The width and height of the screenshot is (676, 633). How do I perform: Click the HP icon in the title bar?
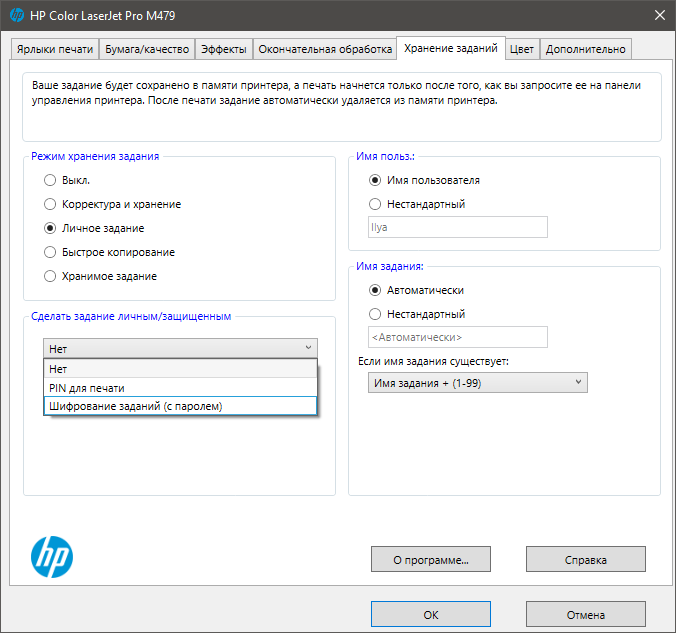tap(17, 15)
